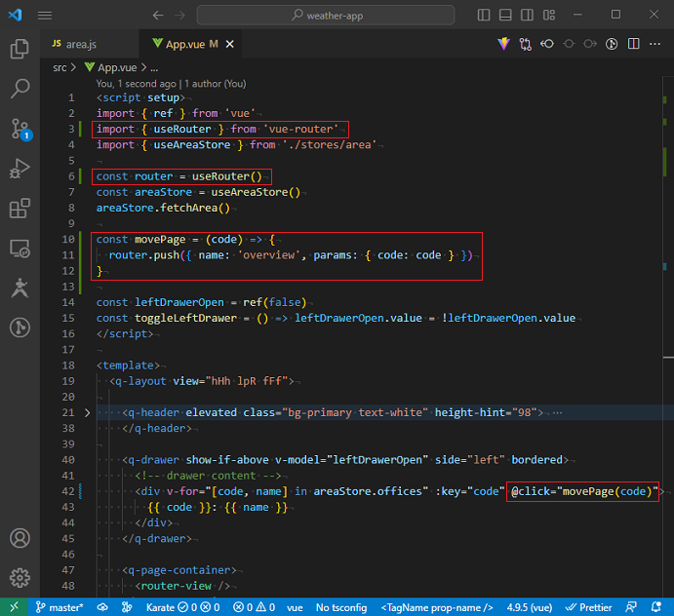Open the Manage settings gear
The width and height of the screenshot is (674, 616).
click(x=20, y=578)
